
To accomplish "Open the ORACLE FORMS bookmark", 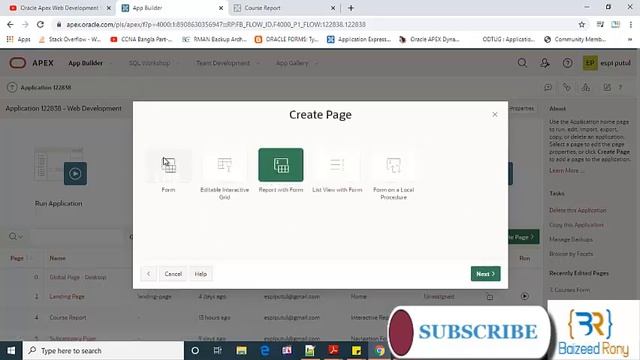I will (286, 39).
